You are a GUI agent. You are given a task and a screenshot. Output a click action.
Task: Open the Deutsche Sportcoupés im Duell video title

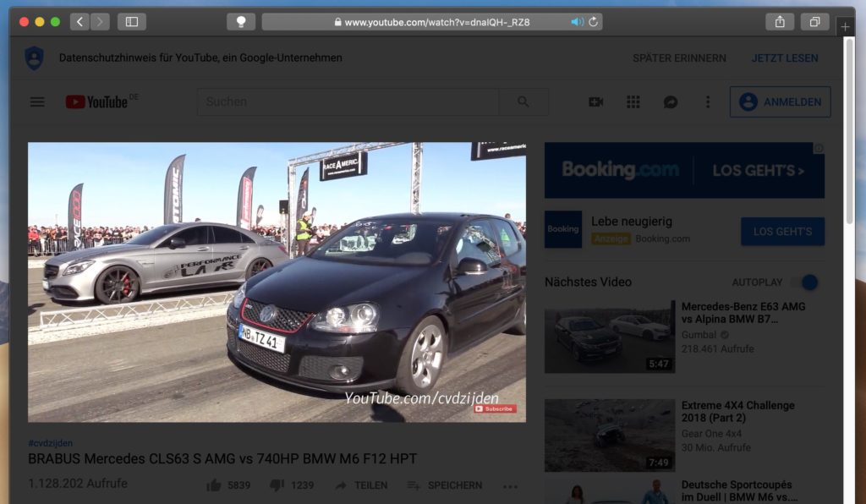pyautogui.click(x=739, y=490)
